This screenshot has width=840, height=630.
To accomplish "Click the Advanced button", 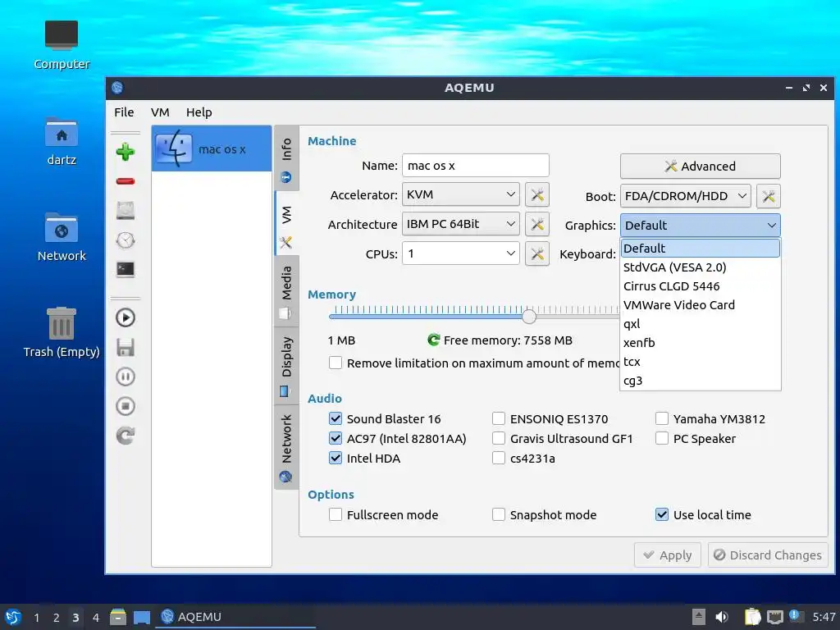I will click(x=701, y=166).
